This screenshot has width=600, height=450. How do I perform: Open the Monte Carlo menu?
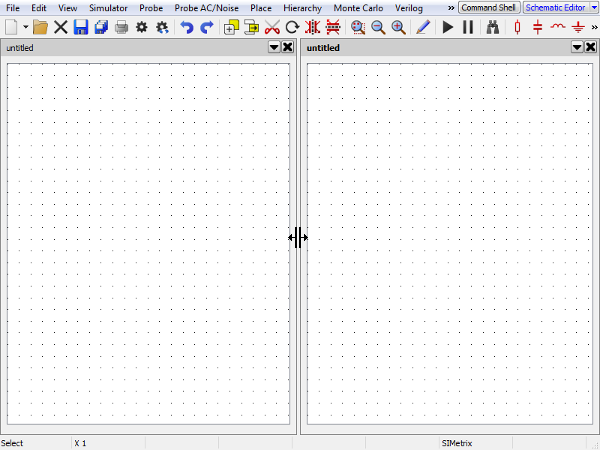pos(358,8)
